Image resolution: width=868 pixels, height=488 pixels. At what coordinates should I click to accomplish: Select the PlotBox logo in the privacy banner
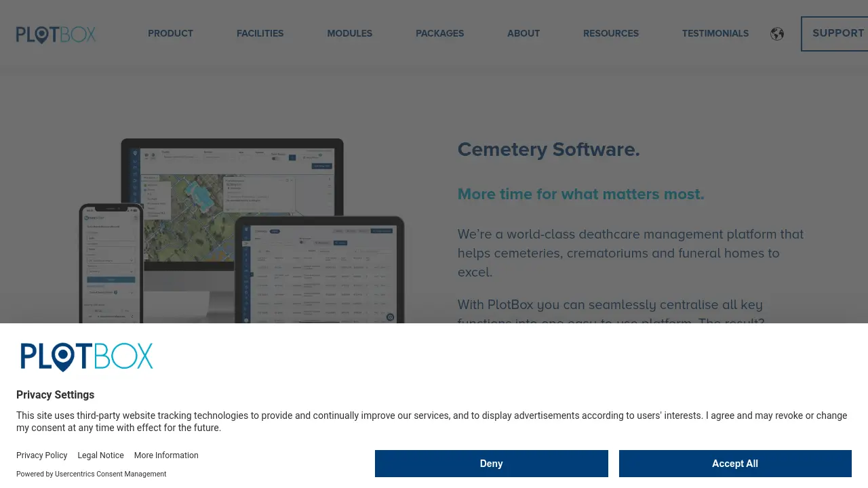click(87, 357)
